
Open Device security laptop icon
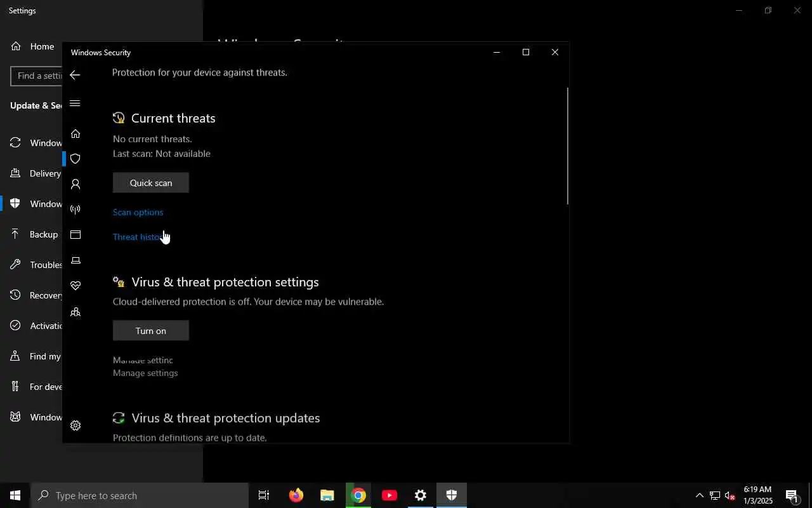(75, 260)
